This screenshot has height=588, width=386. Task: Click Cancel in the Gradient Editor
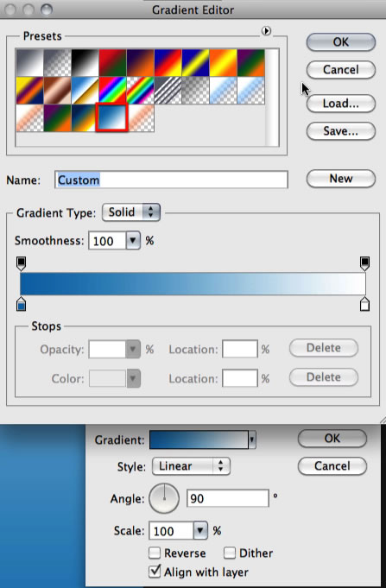[x=340, y=69]
